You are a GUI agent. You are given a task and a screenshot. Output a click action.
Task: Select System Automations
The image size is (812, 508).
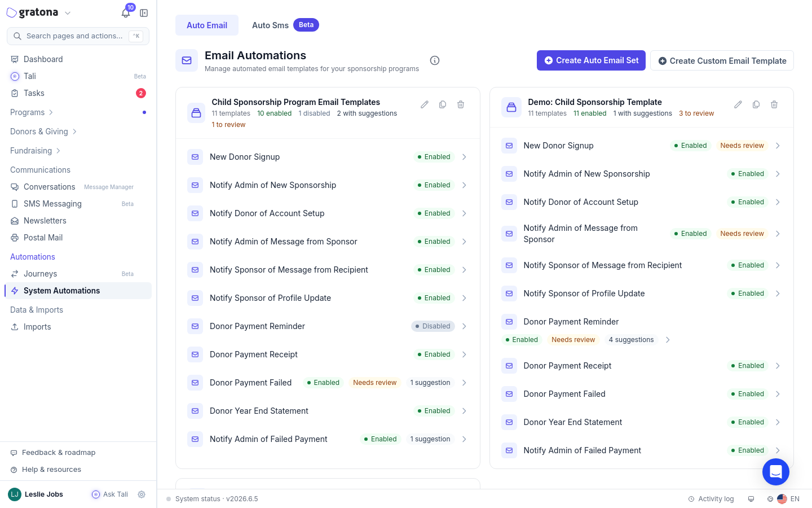tap(78, 291)
